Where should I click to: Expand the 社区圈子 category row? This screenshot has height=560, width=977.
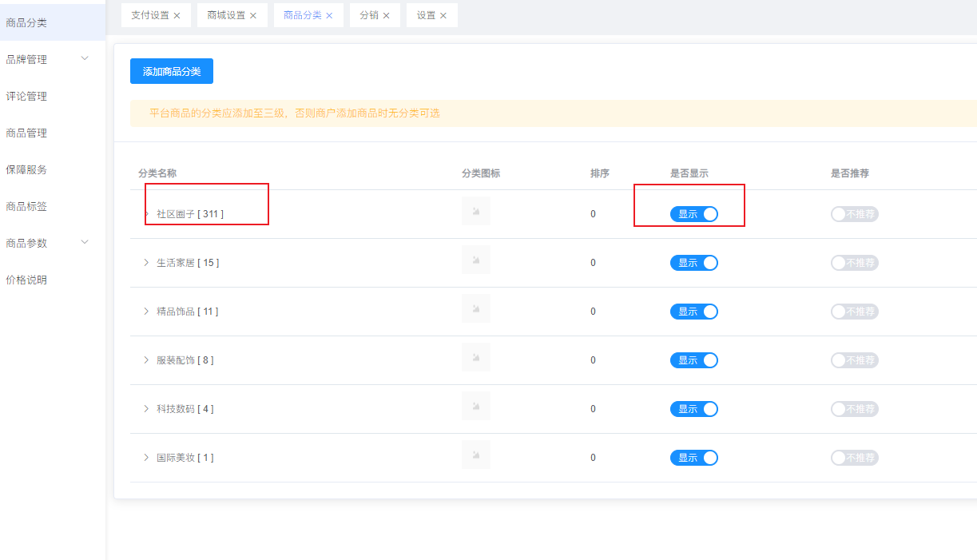click(x=147, y=214)
